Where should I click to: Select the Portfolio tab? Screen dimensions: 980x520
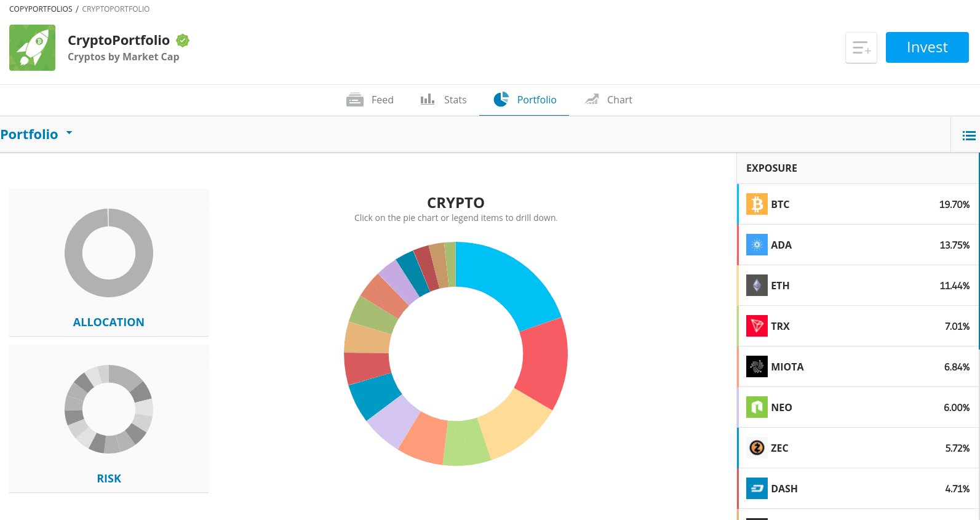(x=524, y=100)
